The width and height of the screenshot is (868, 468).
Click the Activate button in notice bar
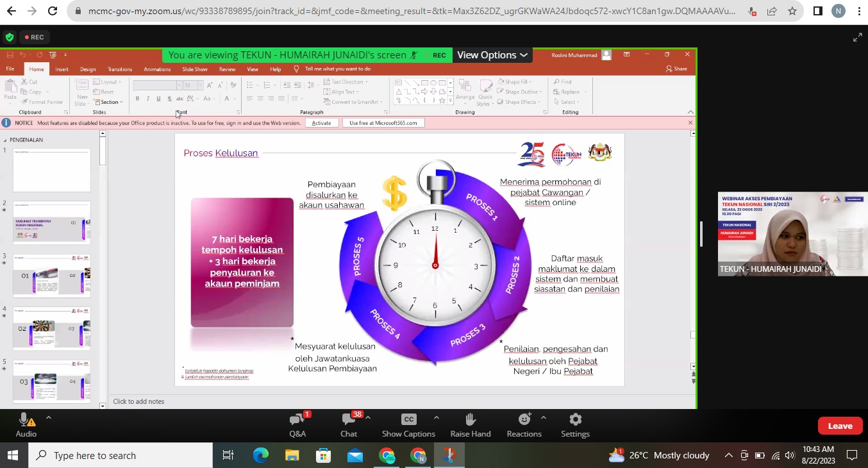pyautogui.click(x=322, y=123)
